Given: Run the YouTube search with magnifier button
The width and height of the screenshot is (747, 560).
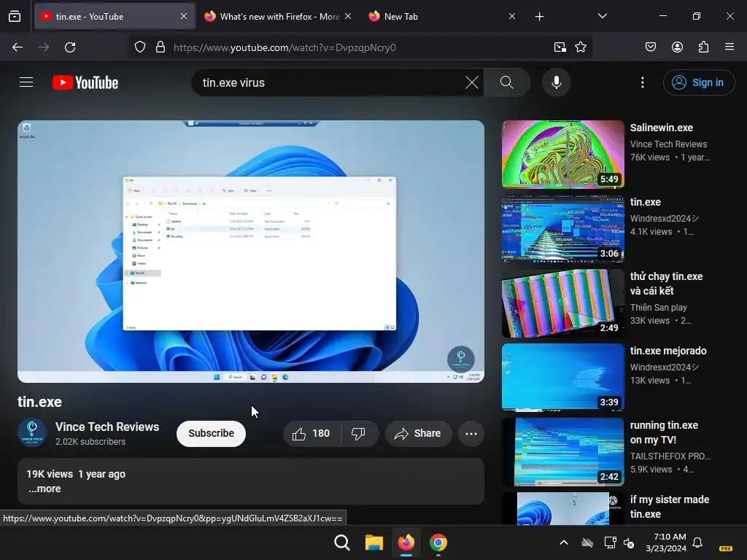Looking at the screenshot, I should pyautogui.click(x=507, y=82).
